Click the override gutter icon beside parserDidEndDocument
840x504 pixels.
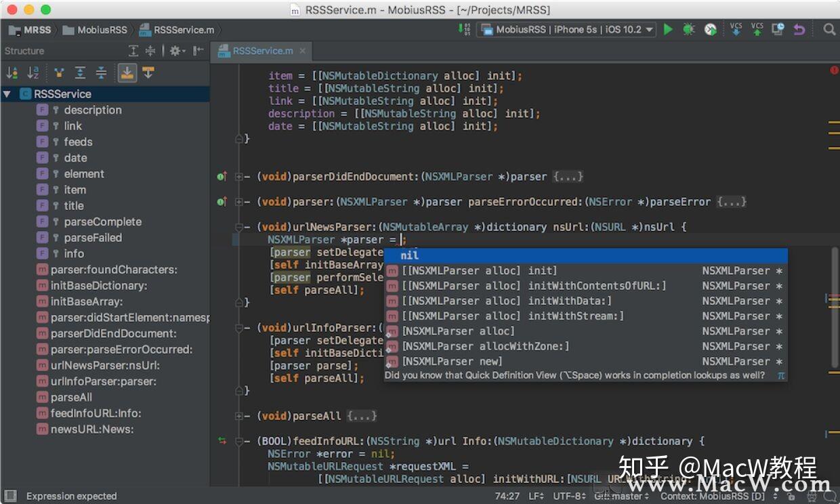coord(222,177)
